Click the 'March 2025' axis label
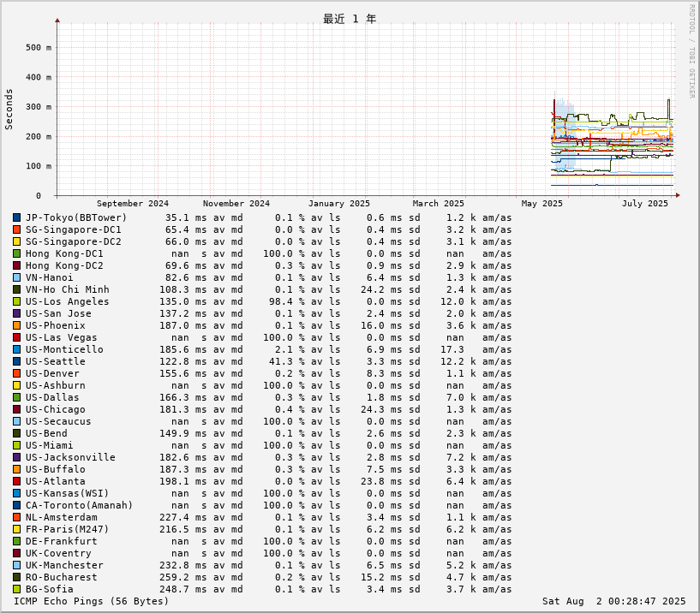Screen dimensions: 700x613 pos(438,204)
